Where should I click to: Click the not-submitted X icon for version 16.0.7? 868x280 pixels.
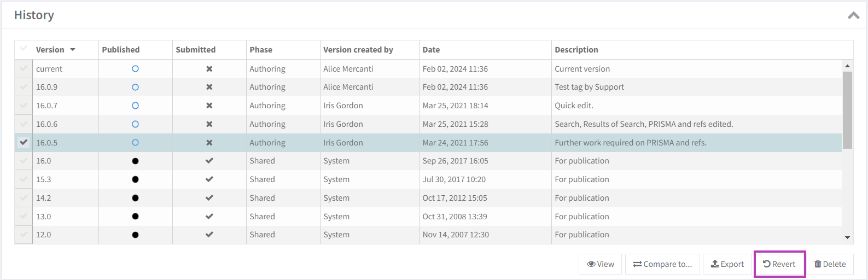(x=209, y=106)
